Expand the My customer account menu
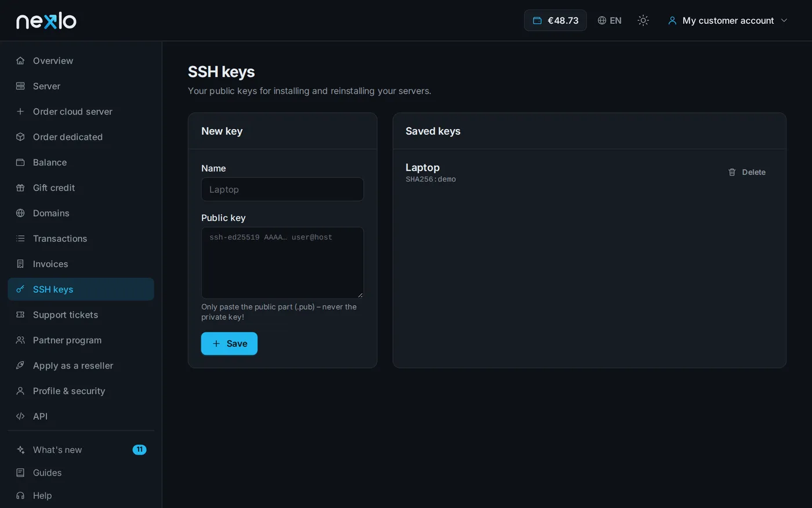 [x=728, y=20]
